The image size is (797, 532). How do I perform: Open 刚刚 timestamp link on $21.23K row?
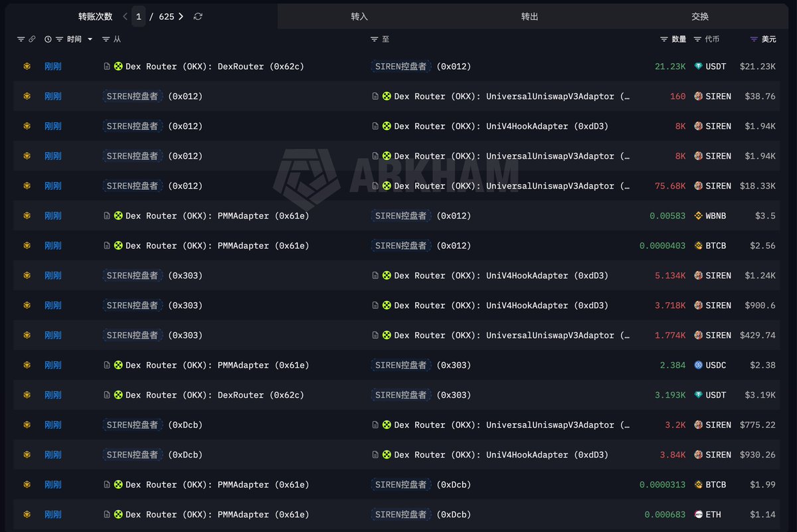(x=53, y=66)
